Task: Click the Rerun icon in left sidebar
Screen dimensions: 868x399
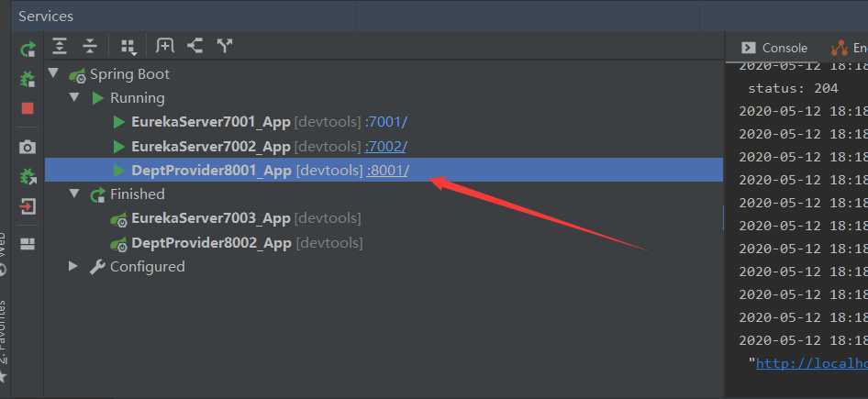Action: tap(28, 50)
